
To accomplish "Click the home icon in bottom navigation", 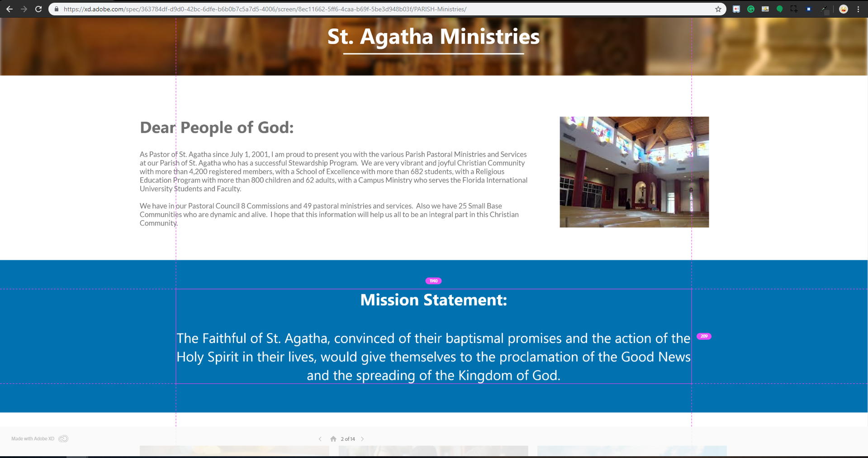I will [333, 439].
